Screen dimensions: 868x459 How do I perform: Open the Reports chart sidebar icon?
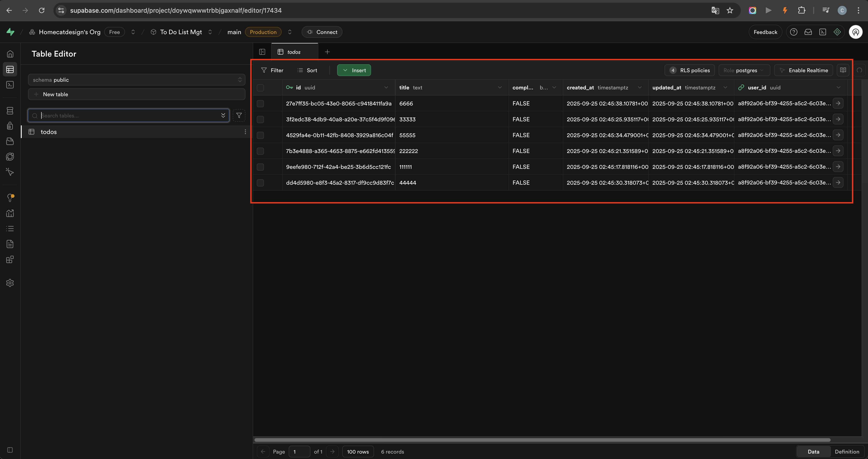10,213
